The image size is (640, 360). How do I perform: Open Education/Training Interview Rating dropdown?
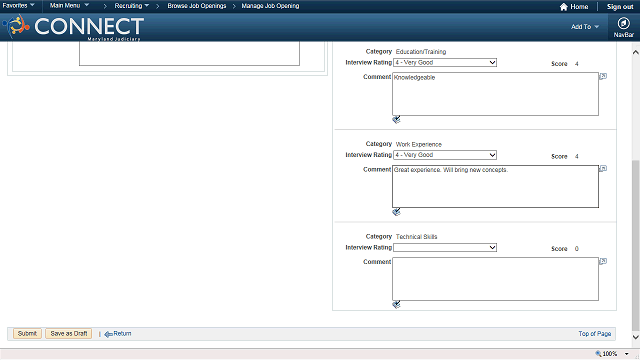(x=445, y=62)
